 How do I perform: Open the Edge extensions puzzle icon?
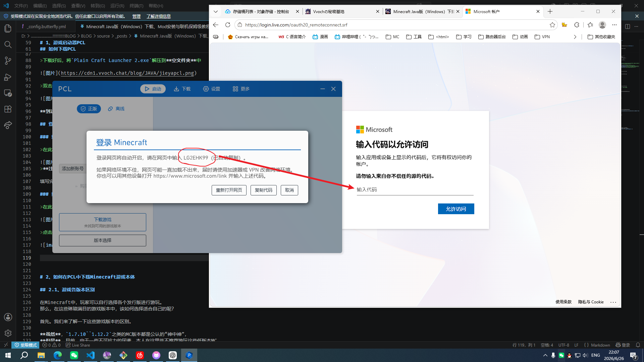pyautogui.click(x=577, y=25)
